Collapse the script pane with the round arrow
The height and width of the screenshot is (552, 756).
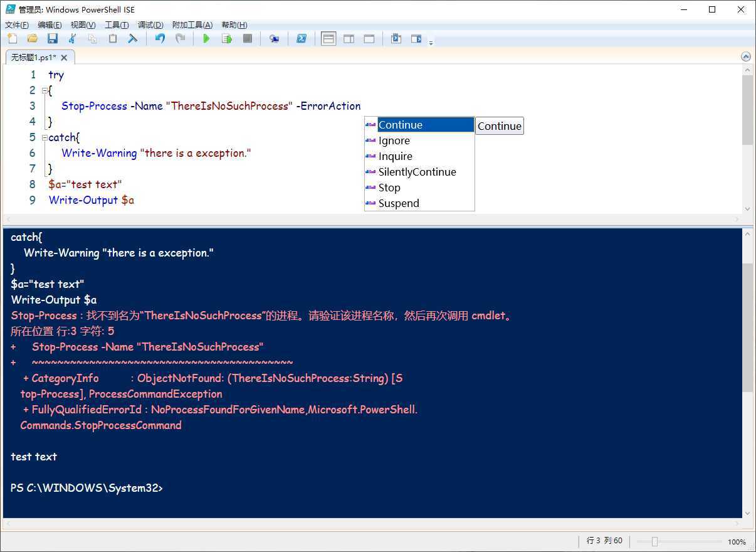pos(746,56)
